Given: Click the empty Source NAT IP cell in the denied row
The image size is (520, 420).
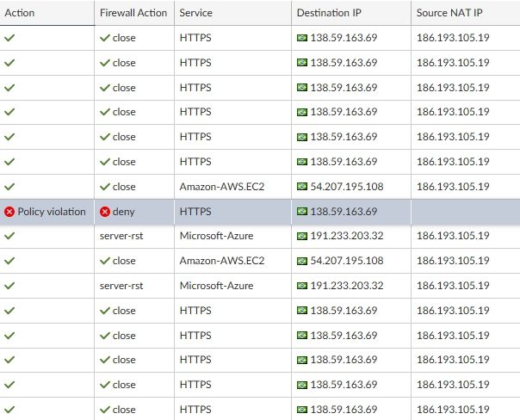Looking at the screenshot, I should [x=465, y=211].
